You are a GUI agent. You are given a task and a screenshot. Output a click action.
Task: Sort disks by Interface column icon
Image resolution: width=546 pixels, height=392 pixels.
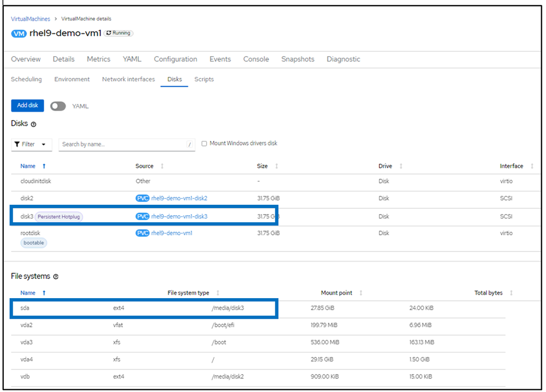coord(532,166)
